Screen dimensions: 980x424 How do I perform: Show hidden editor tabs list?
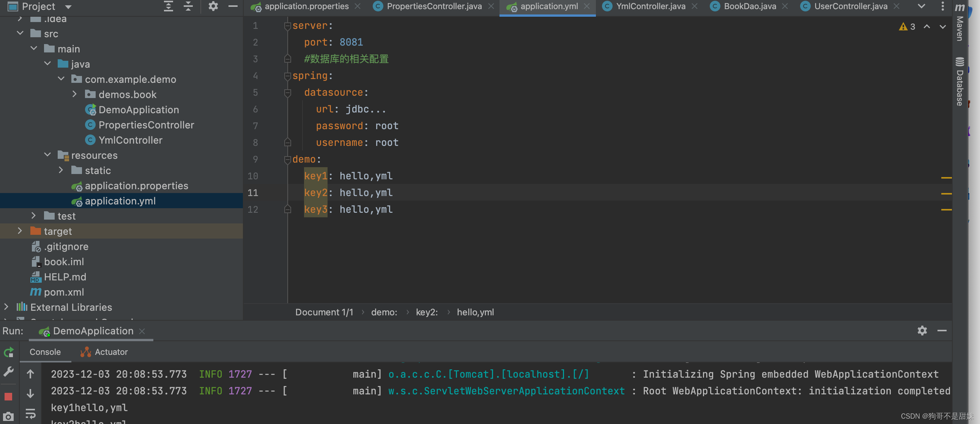(x=922, y=6)
